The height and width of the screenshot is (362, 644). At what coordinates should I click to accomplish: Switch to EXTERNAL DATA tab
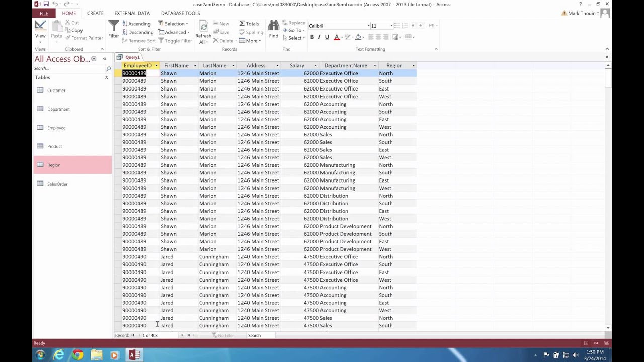point(132,13)
